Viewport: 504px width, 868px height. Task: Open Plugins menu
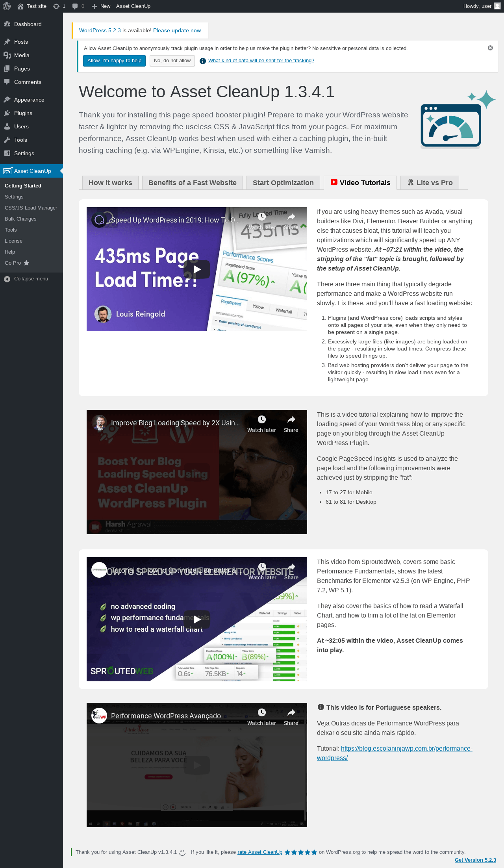tap(31, 113)
